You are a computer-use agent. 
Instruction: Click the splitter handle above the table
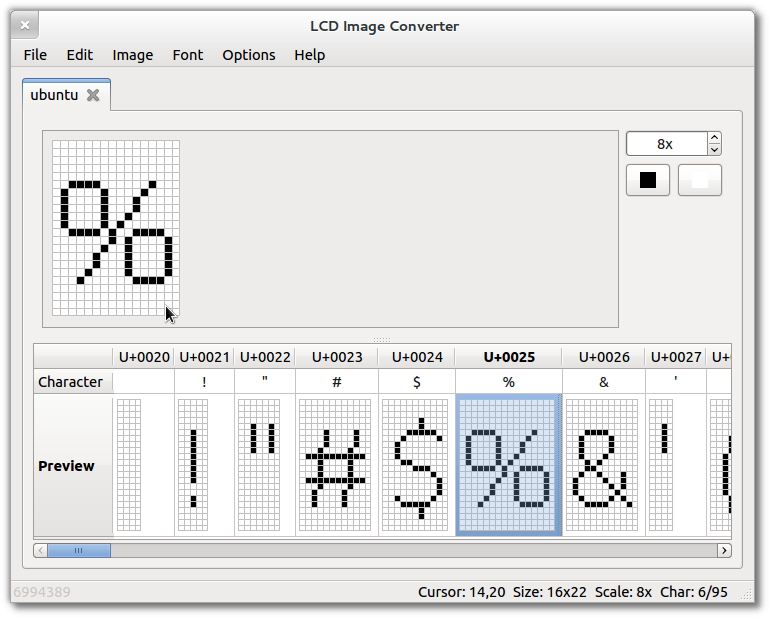pyautogui.click(x=382, y=339)
